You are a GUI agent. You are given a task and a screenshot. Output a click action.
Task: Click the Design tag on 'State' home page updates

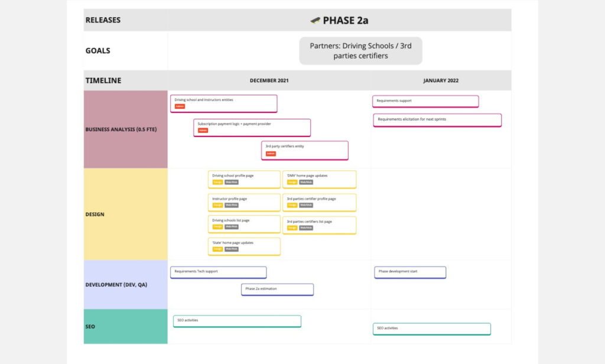pos(217,249)
